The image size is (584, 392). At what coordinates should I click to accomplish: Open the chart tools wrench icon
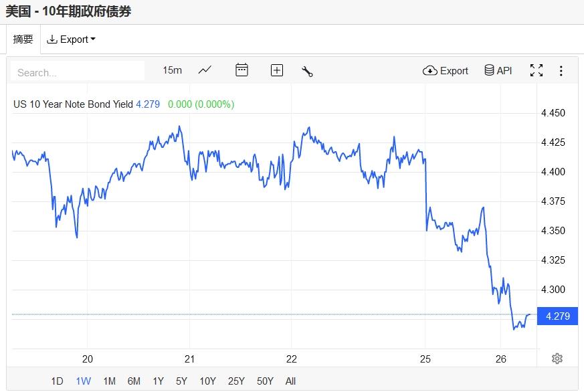(x=308, y=71)
